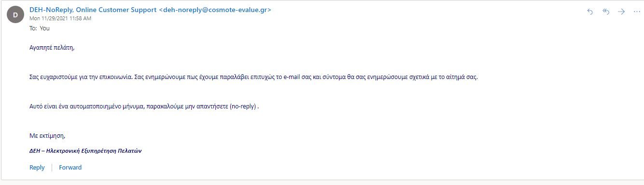Click the received date Mon 11/29/2021
This screenshot has width=644, height=185.
(49, 18)
